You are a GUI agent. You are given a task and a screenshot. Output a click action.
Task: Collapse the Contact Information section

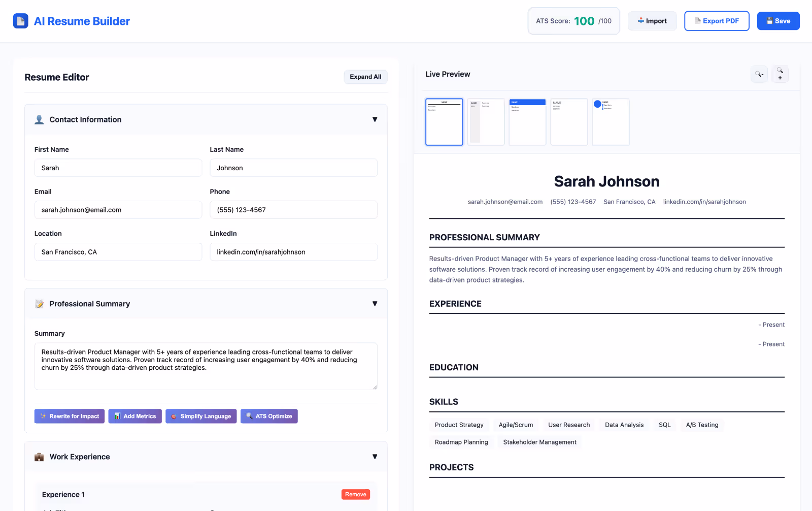coord(375,119)
